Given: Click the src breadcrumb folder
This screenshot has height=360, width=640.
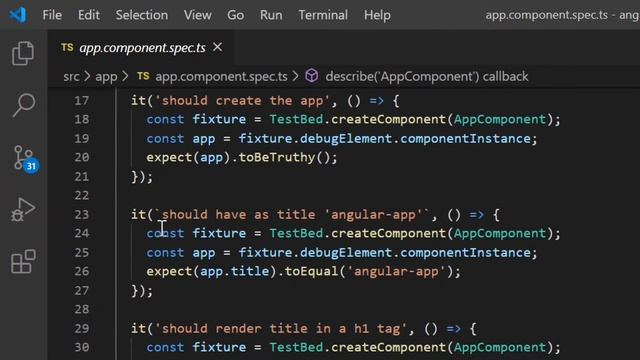Looking at the screenshot, I should (x=71, y=76).
